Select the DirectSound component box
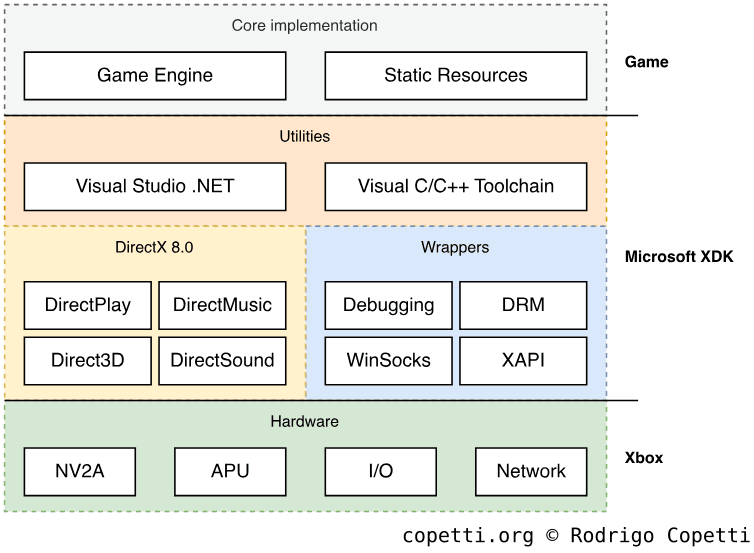 coord(222,361)
